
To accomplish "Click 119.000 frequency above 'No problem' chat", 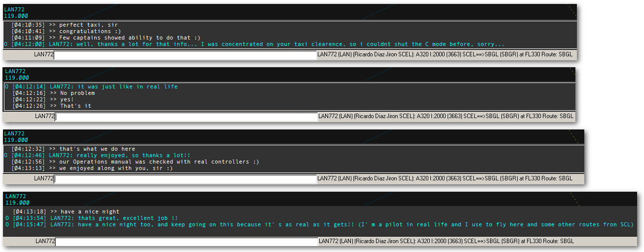I will (x=17, y=78).
